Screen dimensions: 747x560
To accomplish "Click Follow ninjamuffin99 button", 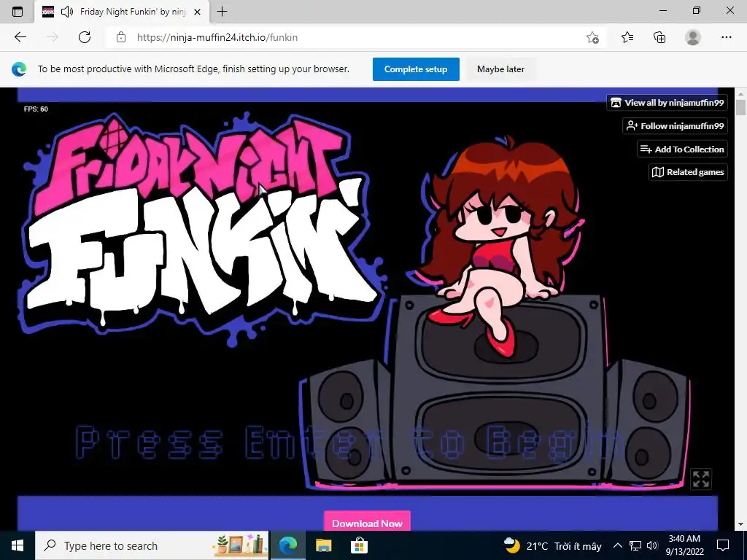I will [675, 125].
